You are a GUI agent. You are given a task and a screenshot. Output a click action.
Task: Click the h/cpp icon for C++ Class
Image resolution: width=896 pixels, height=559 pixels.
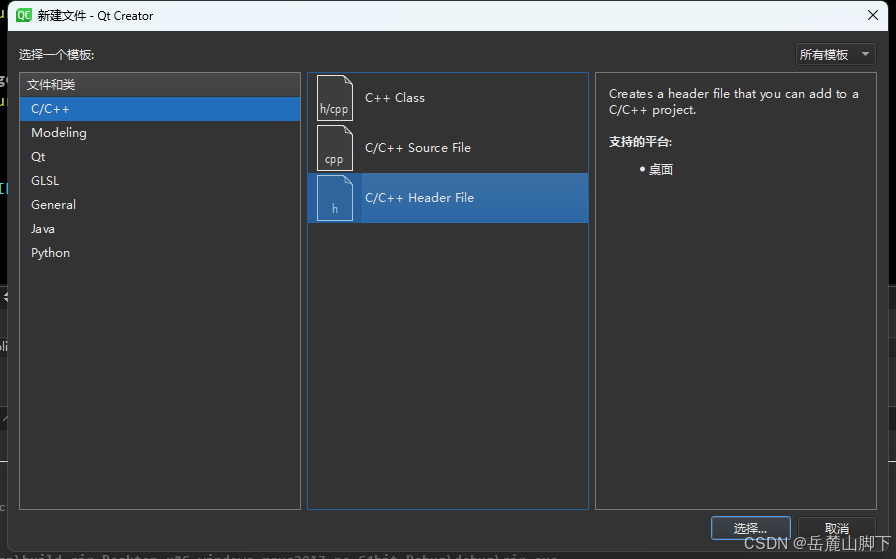(335, 98)
